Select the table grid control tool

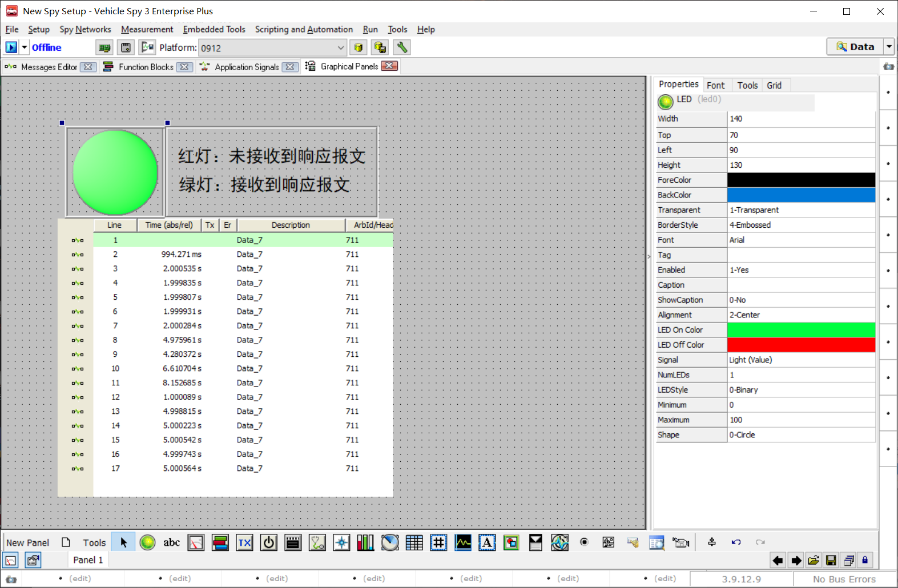[x=414, y=542]
